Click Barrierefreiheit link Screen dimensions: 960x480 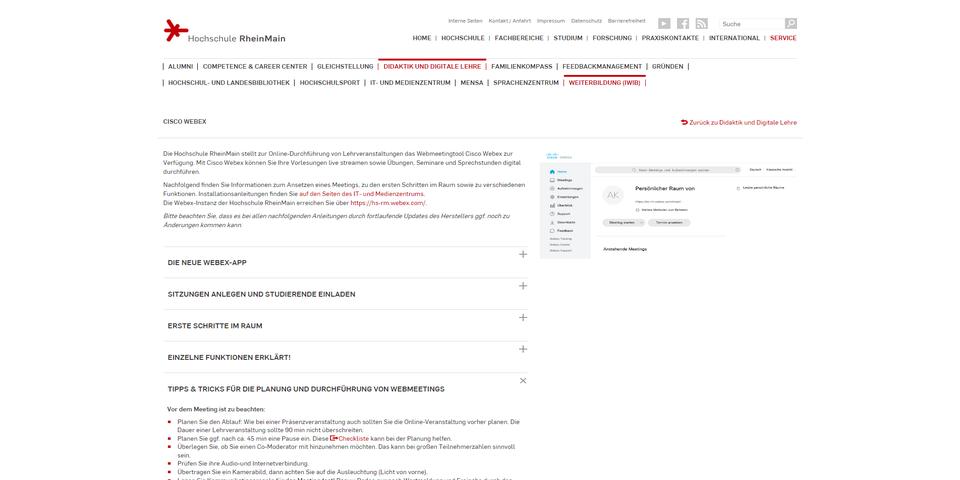point(627,21)
